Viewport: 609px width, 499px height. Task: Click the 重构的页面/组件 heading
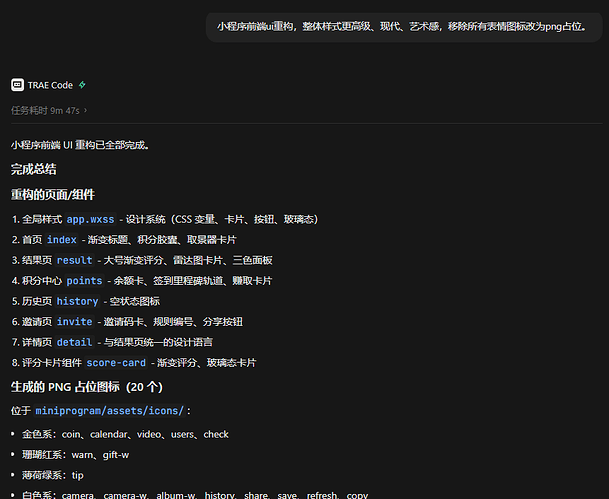pyautogui.click(x=53, y=195)
